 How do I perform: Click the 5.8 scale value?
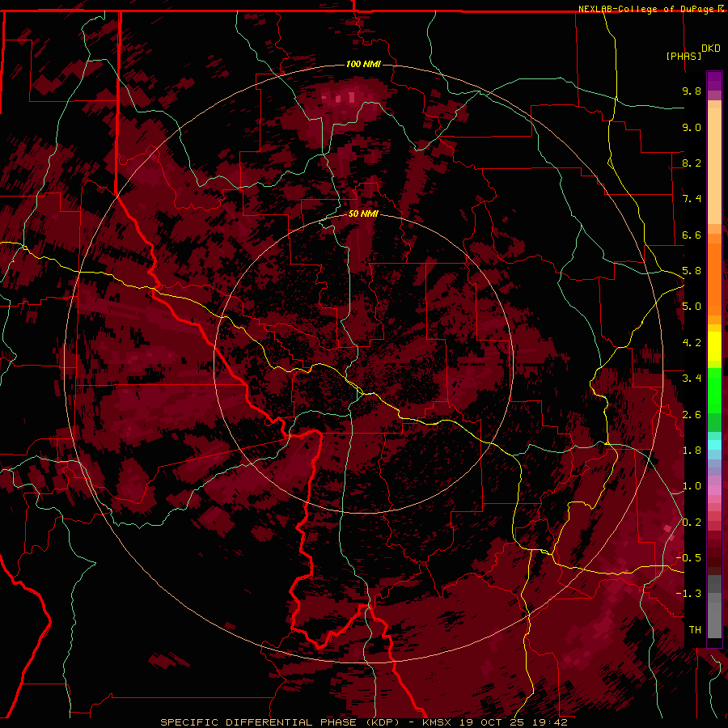pos(692,271)
